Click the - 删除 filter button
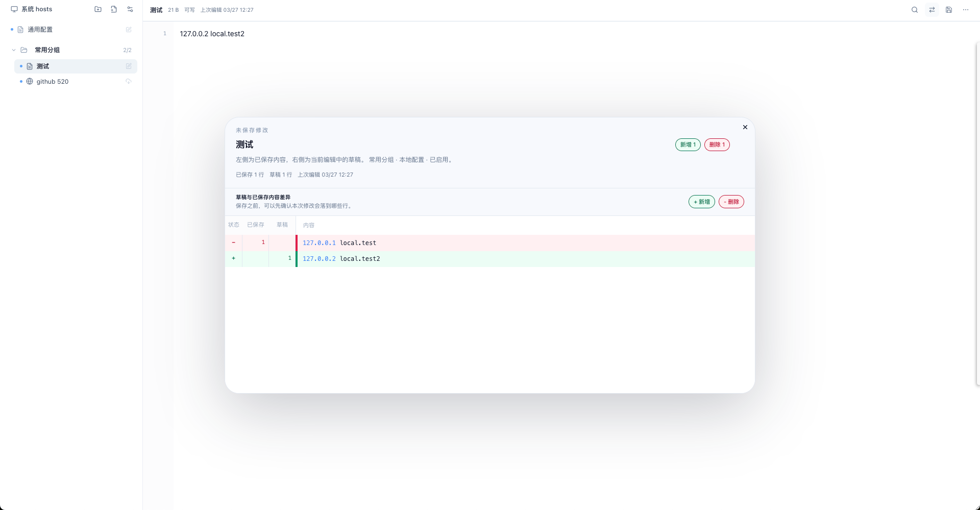Screen dimensions: 980x510 tap(731, 202)
